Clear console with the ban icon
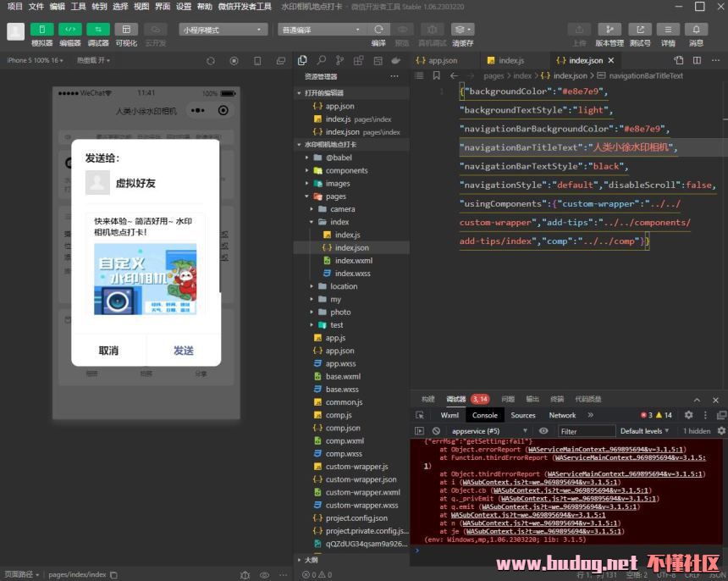The width and height of the screenshot is (728, 581). 436,431
